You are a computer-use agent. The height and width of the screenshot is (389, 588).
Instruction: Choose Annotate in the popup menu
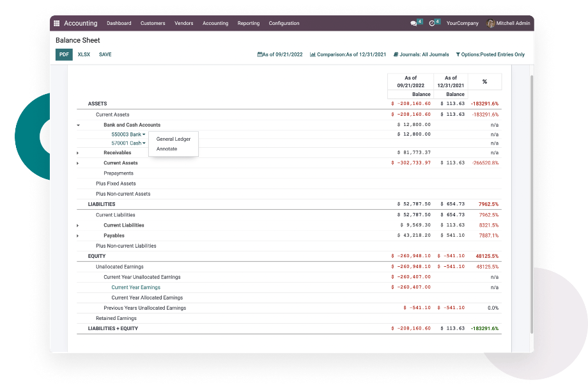167,149
